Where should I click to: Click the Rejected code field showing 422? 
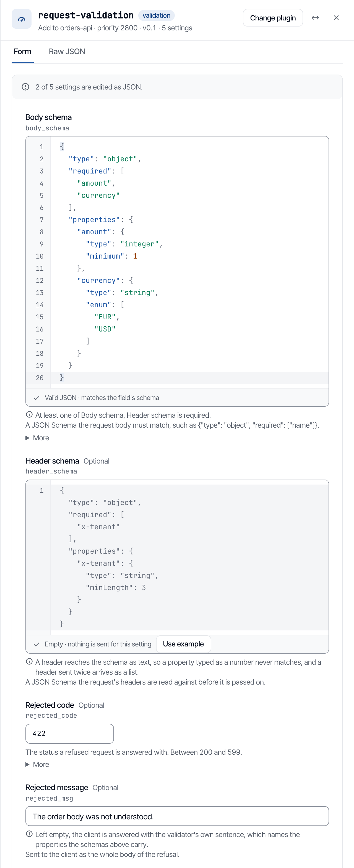69,733
